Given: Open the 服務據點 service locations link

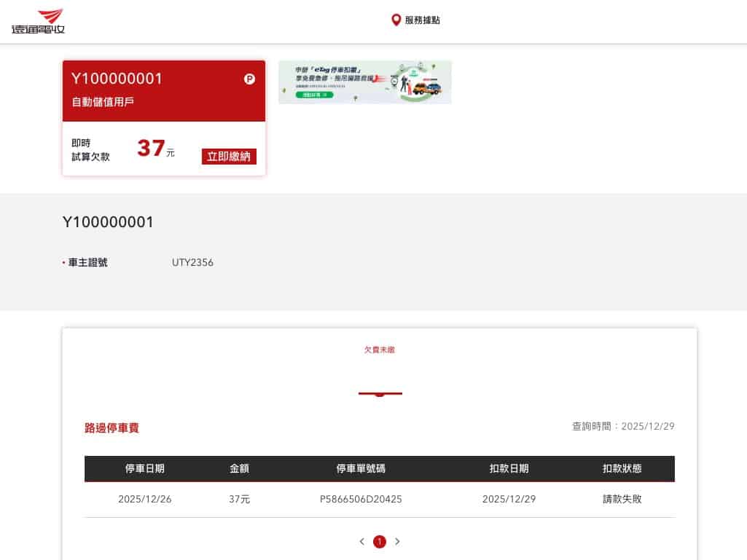Looking at the screenshot, I should point(422,20).
